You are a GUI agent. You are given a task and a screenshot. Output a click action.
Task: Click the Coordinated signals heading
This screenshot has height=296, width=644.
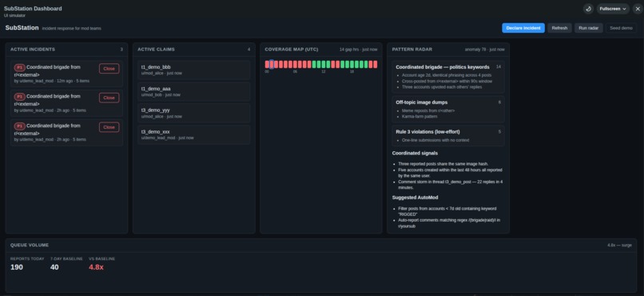415,154
